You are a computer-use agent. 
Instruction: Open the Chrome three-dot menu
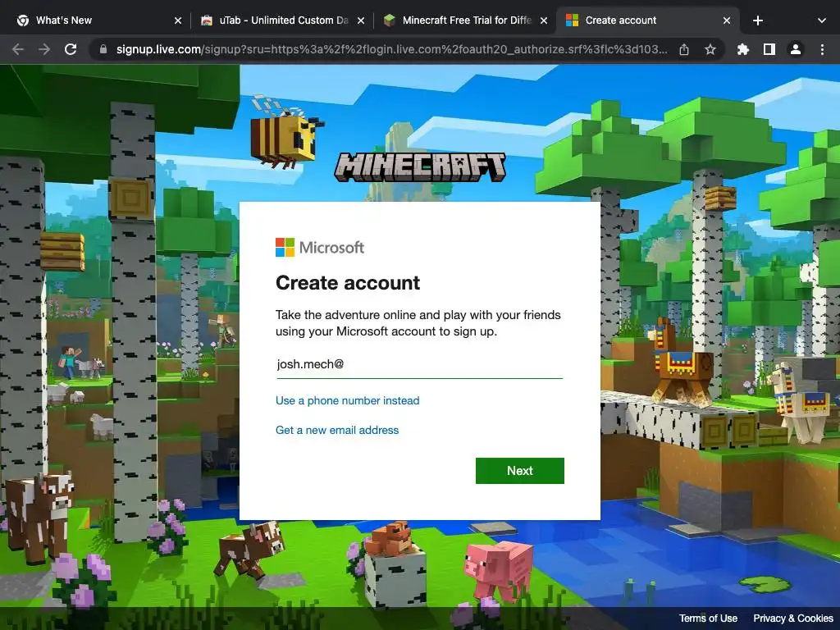tap(822, 50)
